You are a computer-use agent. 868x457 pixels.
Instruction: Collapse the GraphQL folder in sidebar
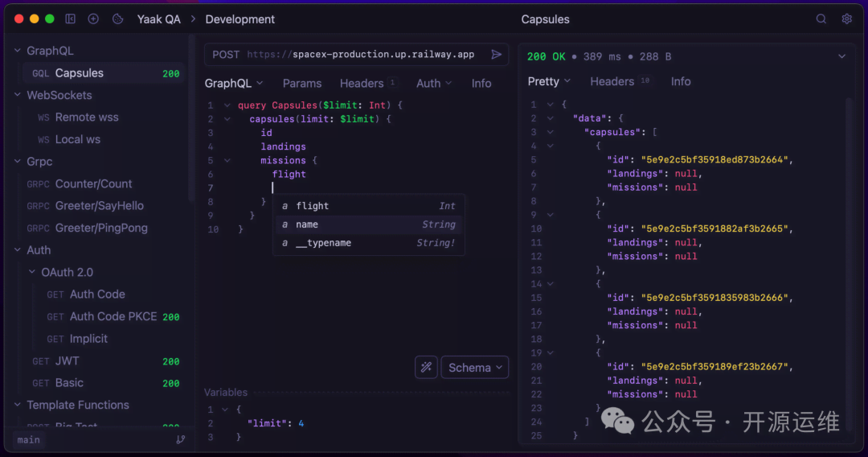(18, 51)
